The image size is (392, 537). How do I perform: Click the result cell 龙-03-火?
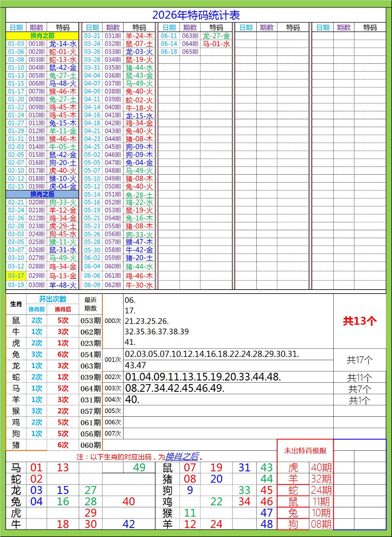[x=139, y=52]
